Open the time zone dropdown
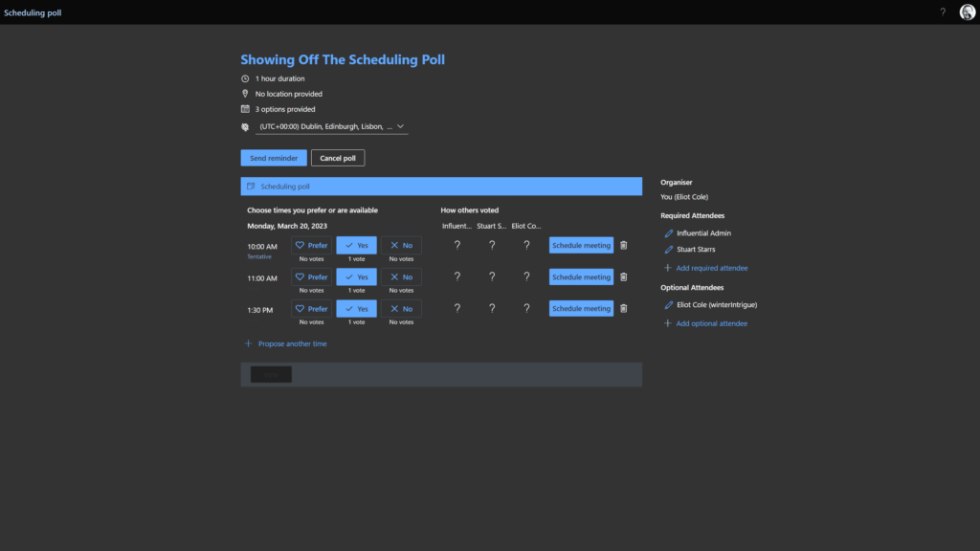Viewport: 980px width, 551px height. pos(331,126)
